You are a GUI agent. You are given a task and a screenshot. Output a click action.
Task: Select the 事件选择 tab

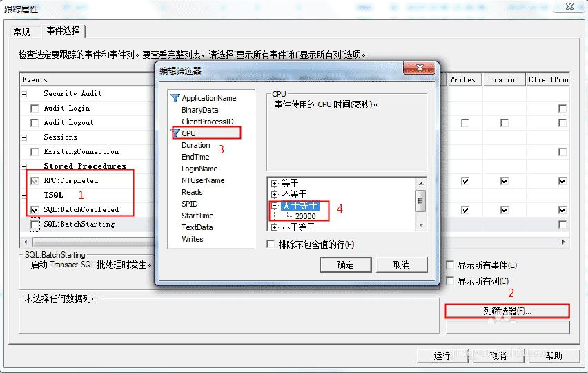(63, 31)
